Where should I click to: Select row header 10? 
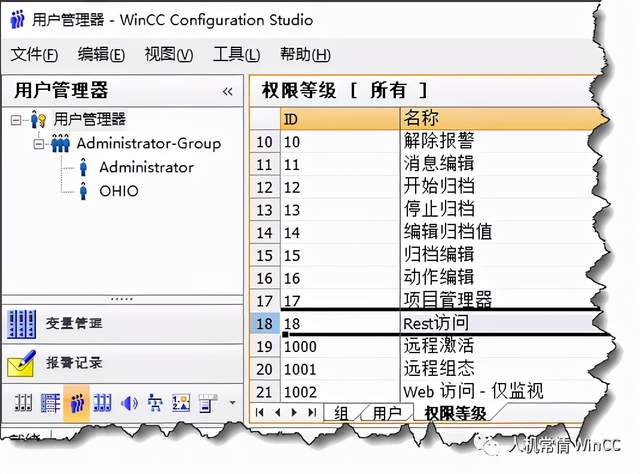coord(264,142)
